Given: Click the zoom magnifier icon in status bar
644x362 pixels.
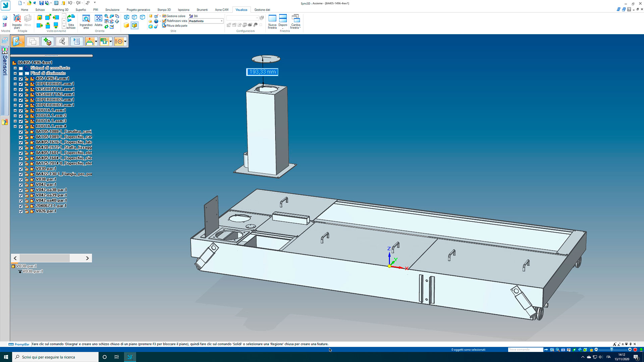Looking at the screenshot, I should click(x=557, y=350).
